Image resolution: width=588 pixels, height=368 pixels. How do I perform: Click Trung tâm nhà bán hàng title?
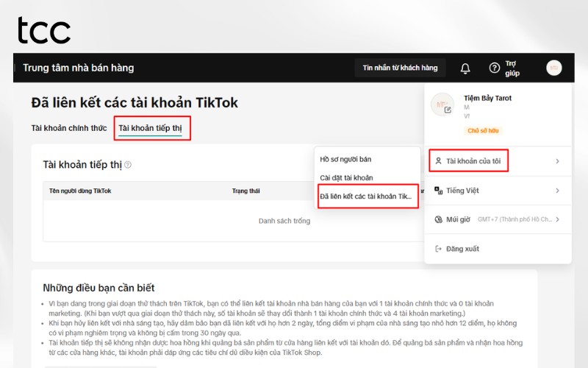tap(79, 68)
